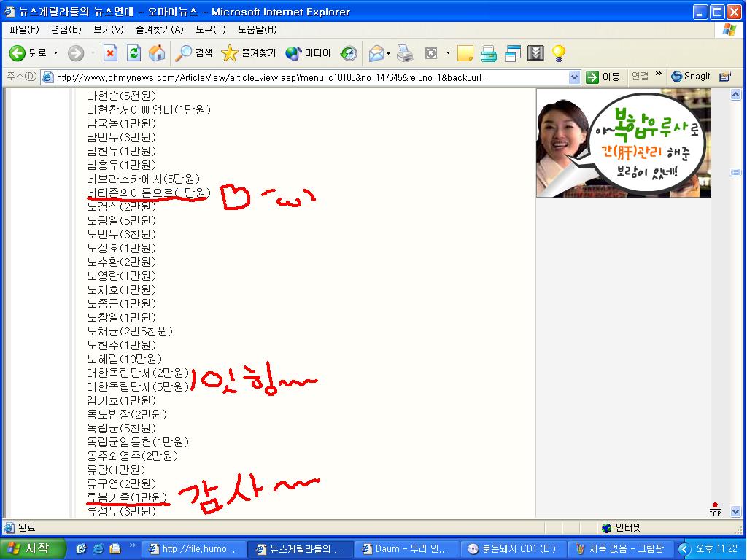Click 완료 status bar text
Viewport: 747px width, 560px height.
pos(27,528)
